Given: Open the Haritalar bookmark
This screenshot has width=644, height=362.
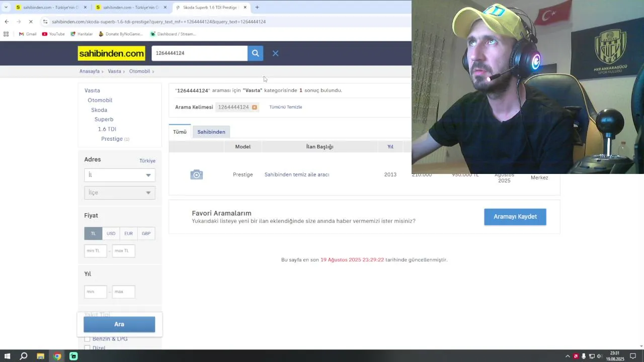Looking at the screenshot, I should tap(82, 34).
